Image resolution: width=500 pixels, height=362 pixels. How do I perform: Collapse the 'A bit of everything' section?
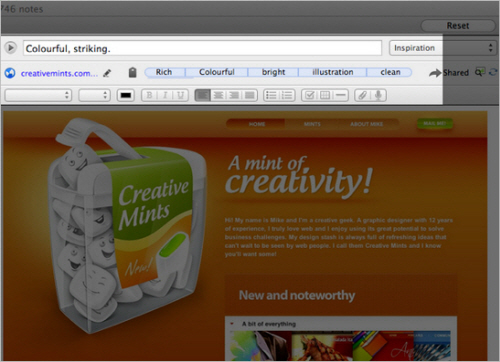232,324
